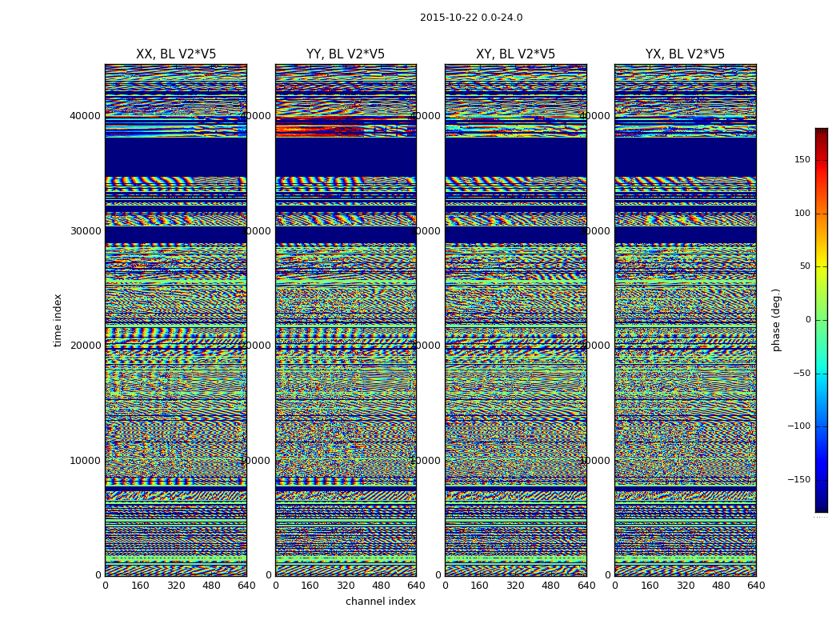Screen dimensions: 840x640
Task: Select the "XY, BL V2*V5" panel title
Action: (x=515, y=54)
